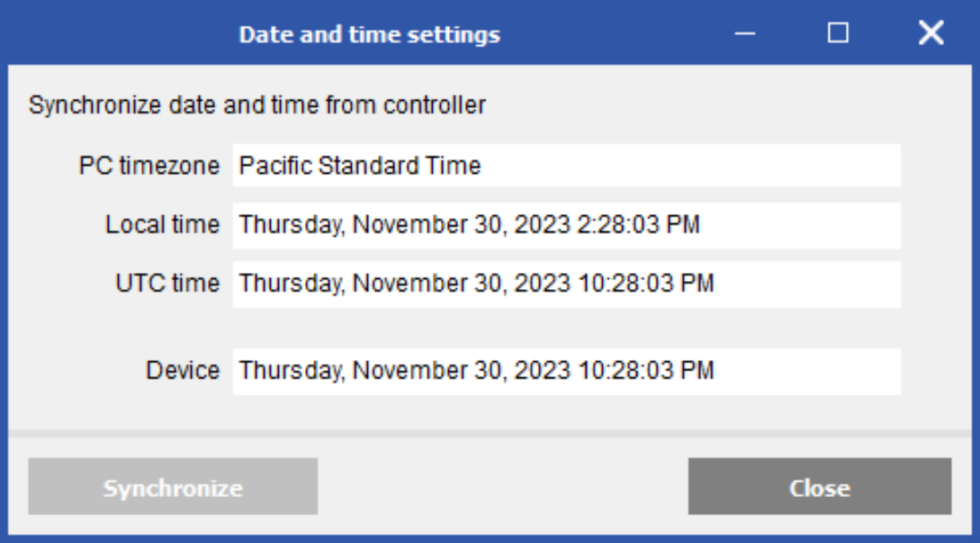Click the empty title bar area left of the title
Screen dimensions: 980x543
pos(117,35)
